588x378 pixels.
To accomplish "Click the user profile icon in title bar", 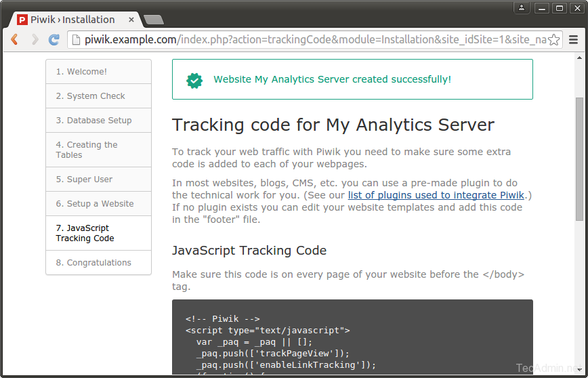I will coord(521,8).
